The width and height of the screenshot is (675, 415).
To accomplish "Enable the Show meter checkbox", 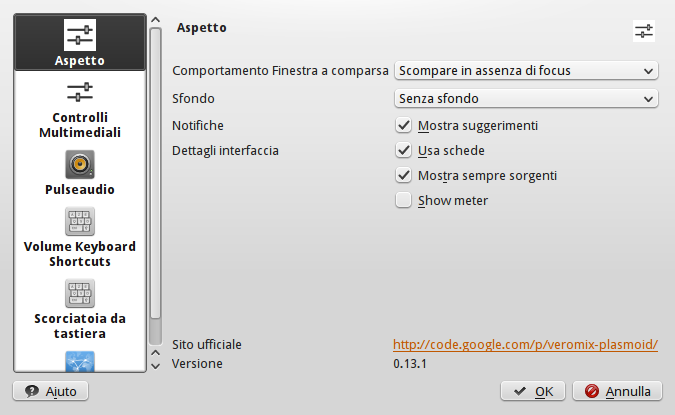I will [x=404, y=200].
